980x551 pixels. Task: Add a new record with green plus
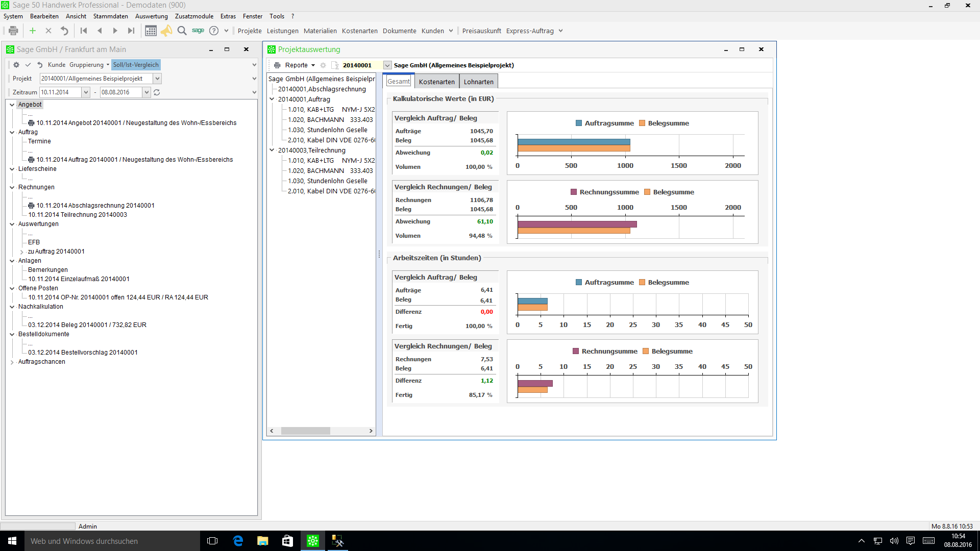point(33,31)
